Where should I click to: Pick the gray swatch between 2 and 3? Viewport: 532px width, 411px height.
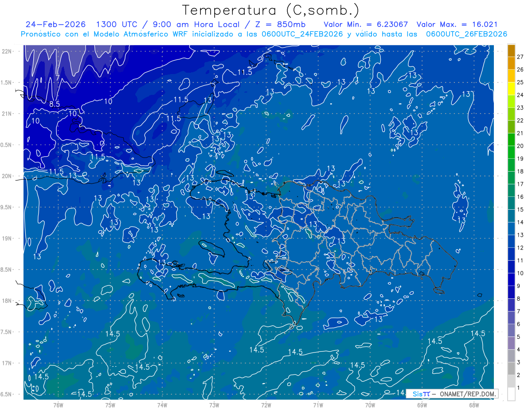pyautogui.click(x=511, y=368)
